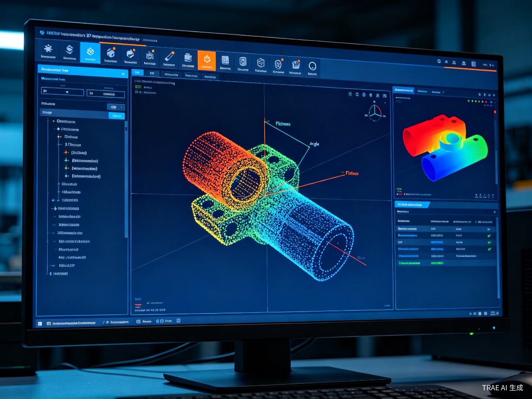Image resolution: width=532 pixels, height=399 pixels.
Task: Toggle the first green checkmark in results table
Action: pyautogui.click(x=489, y=236)
